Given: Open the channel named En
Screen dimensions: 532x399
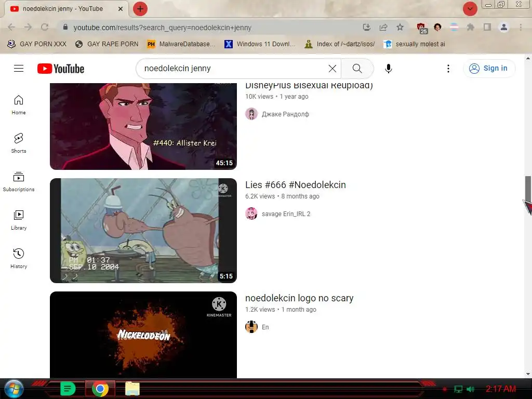Looking at the screenshot, I should point(265,327).
